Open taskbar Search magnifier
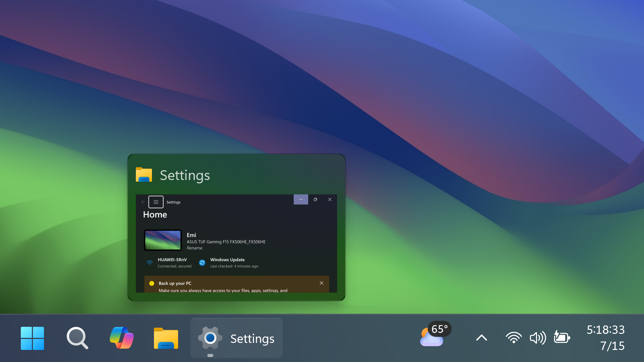644x362 pixels. [77, 338]
